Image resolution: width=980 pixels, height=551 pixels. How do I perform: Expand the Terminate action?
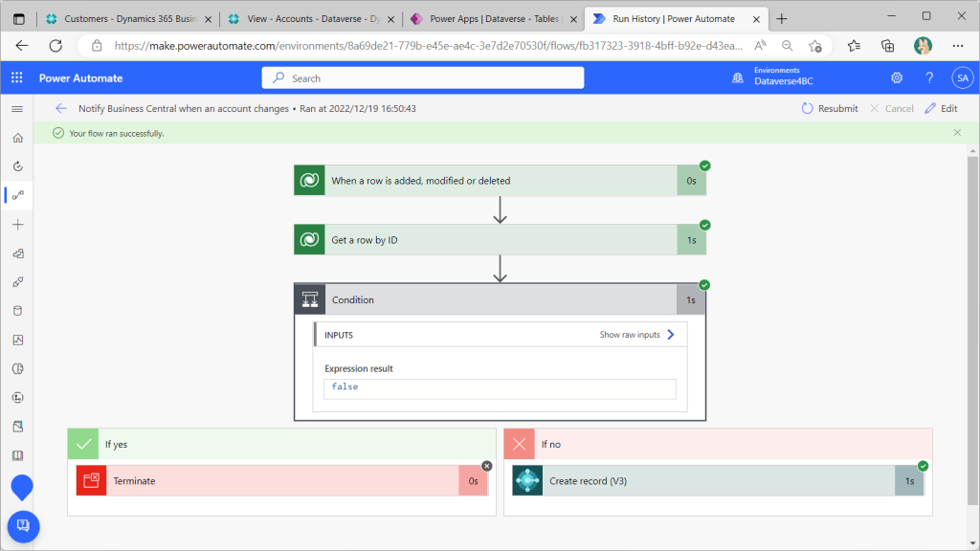282,481
